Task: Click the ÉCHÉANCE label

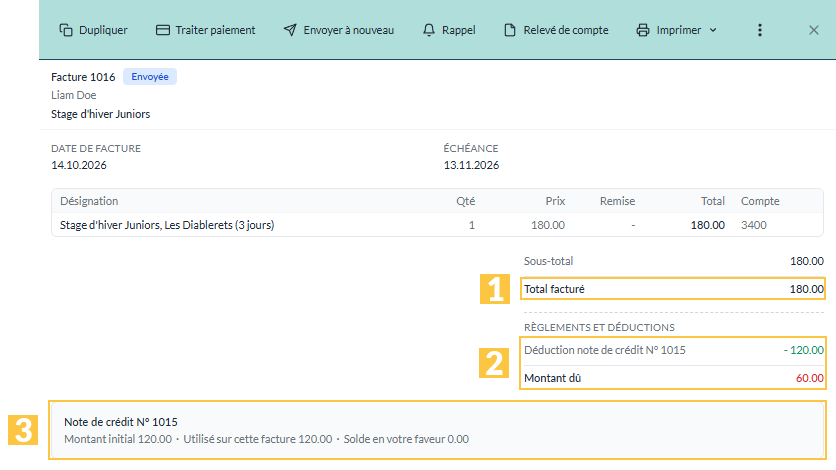Action: pyautogui.click(x=471, y=148)
